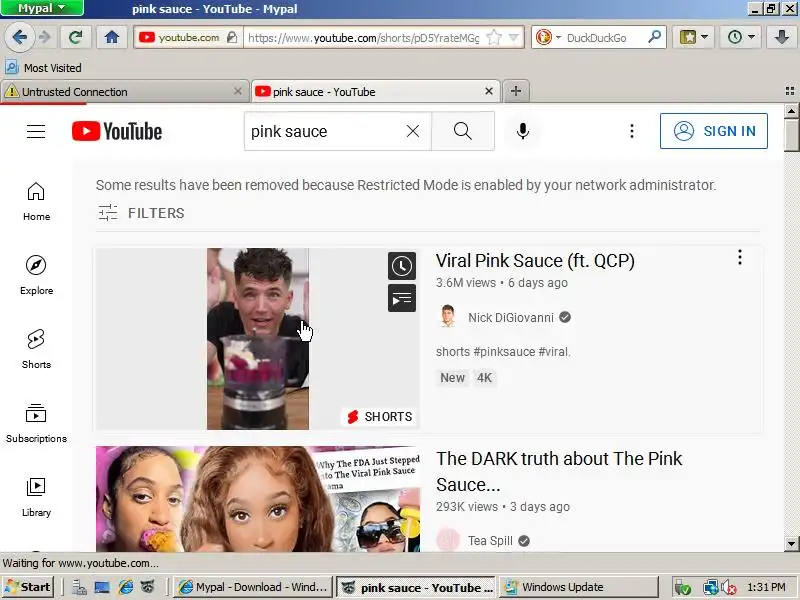
Task: Click the DuckDuckGo search magnifier icon
Action: coord(655,37)
